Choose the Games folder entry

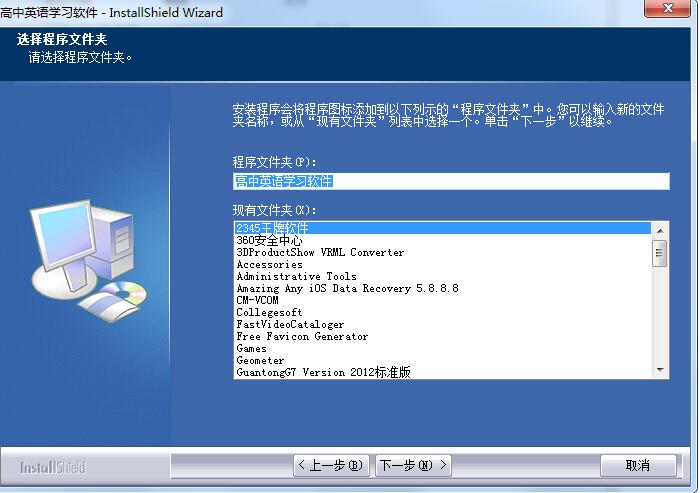pyautogui.click(x=442, y=348)
